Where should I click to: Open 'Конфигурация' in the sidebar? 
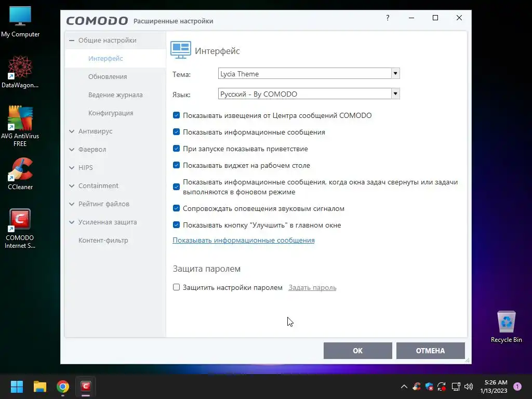(111, 113)
